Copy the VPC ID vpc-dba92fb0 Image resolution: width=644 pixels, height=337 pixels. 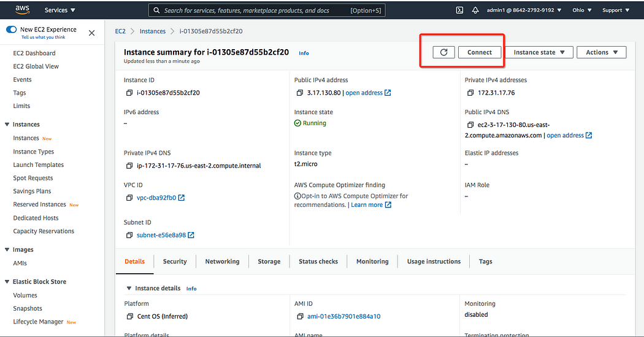point(129,198)
